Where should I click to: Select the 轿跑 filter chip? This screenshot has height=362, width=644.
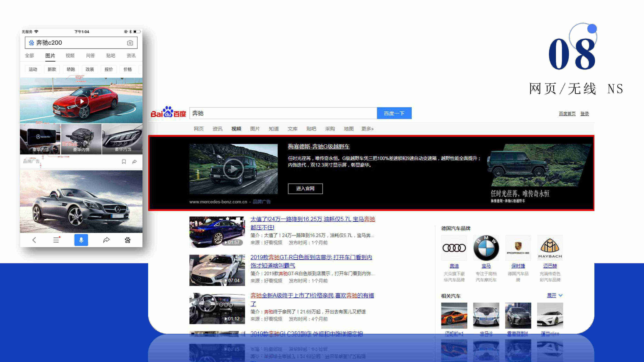pos(71,69)
